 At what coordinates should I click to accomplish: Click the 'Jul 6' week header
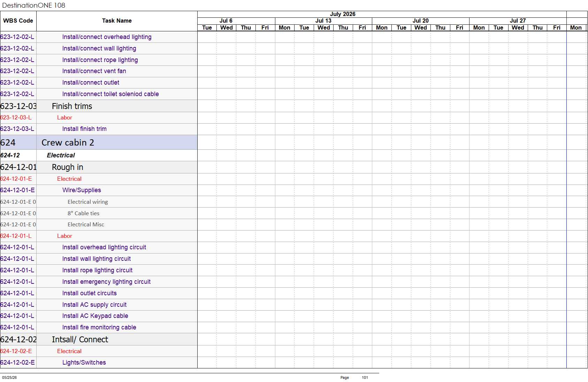point(226,21)
